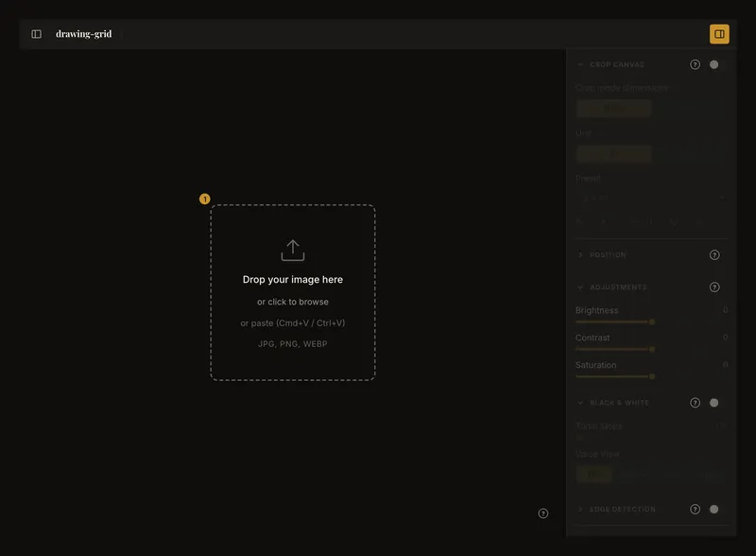The height and width of the screenshot is (556, 756).
Task: Open help for Edge Detection section
Action: tap(695, 509)
